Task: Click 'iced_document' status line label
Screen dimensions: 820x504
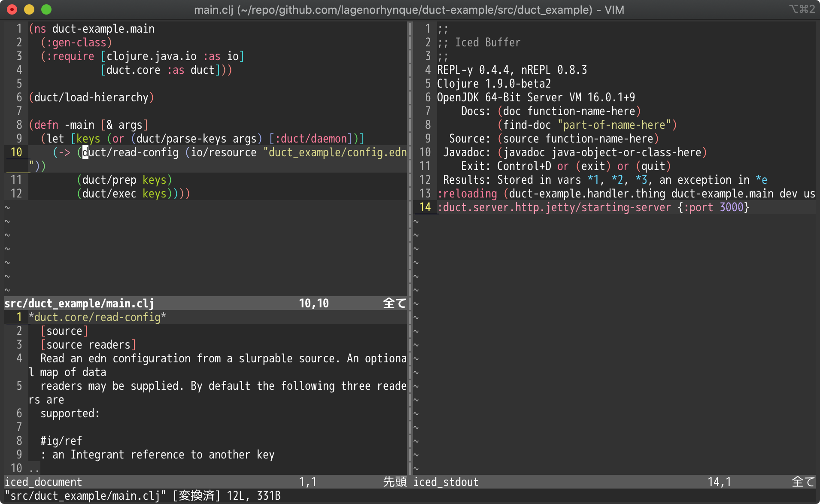Action: [43, 482]
